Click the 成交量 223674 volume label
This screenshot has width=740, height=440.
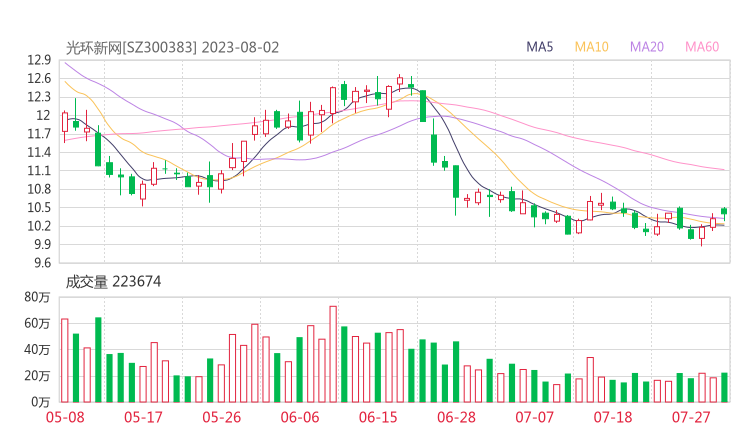[x=113, y=282]
